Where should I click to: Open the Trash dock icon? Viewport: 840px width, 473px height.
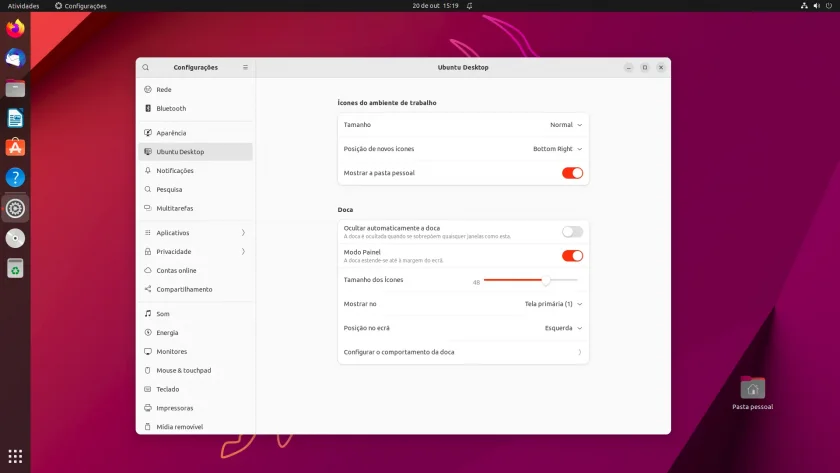click(x=15, y=268)
